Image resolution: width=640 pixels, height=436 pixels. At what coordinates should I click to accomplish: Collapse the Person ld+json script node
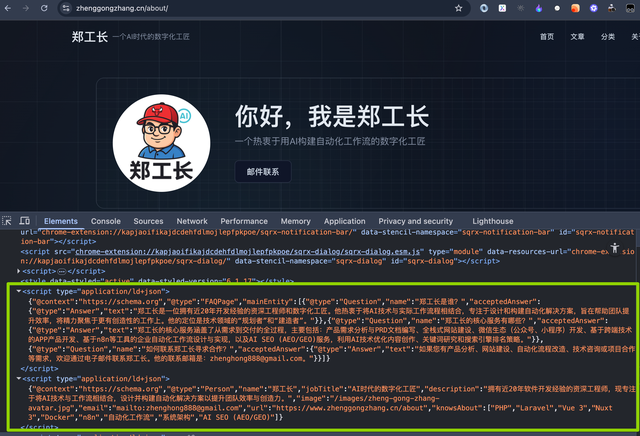tap(18, 379)
